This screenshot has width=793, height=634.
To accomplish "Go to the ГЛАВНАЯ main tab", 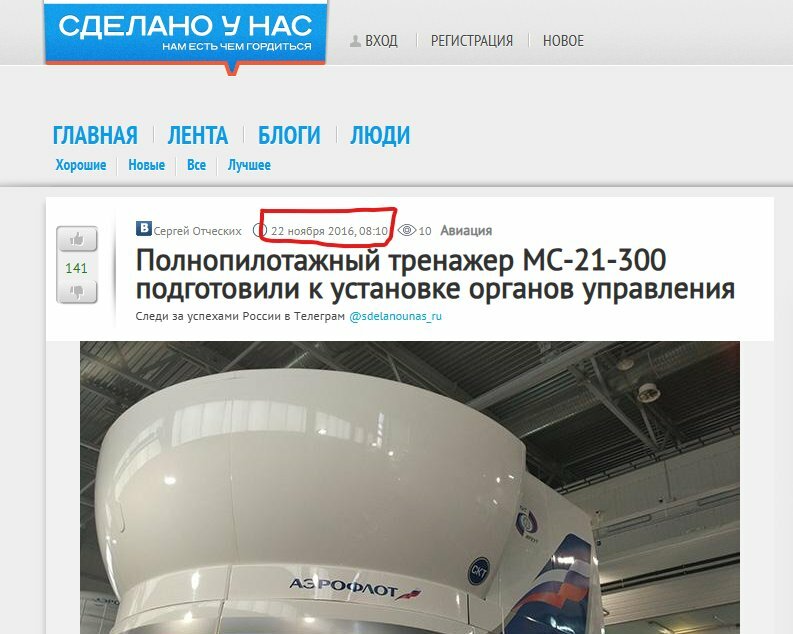I will pyautogui.click(x=95, y=135).
